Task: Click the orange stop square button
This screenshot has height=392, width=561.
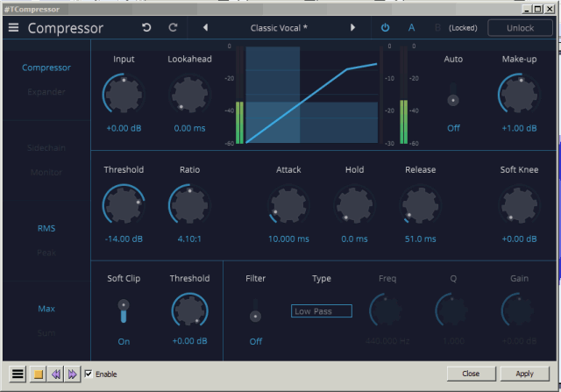Action: 39,374
